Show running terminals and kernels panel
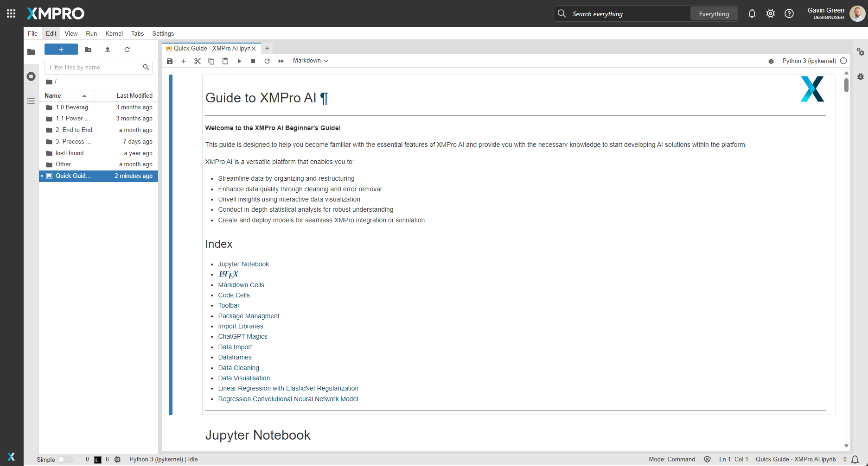Screen dimensions: 868x466 tap(31, 76)
